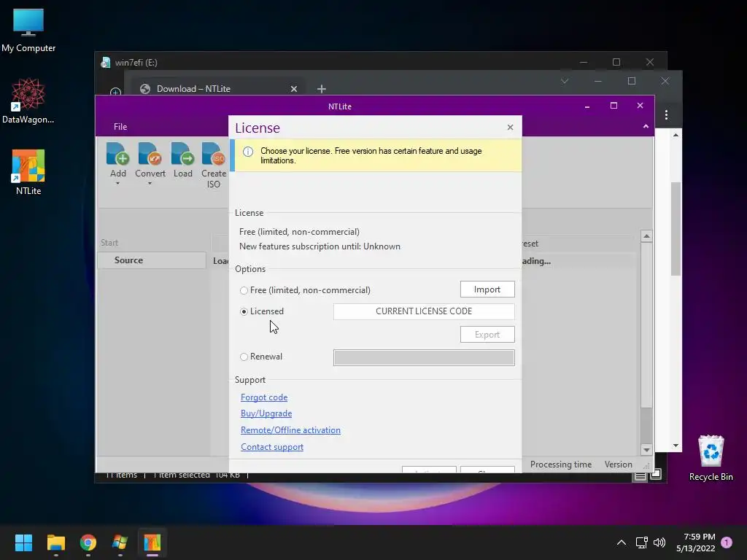Click NTLite list scrollbar up arrow

[x=646, y=236]
